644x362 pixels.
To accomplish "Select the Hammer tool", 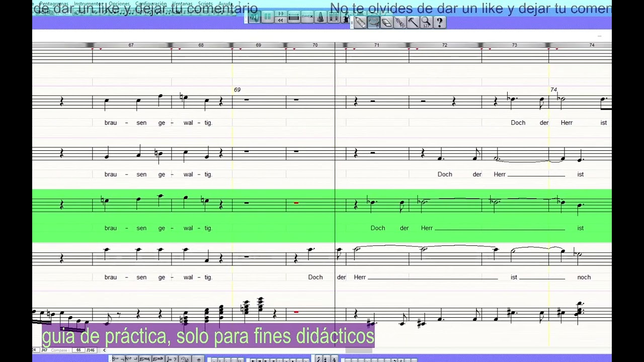I will (413, 22).
